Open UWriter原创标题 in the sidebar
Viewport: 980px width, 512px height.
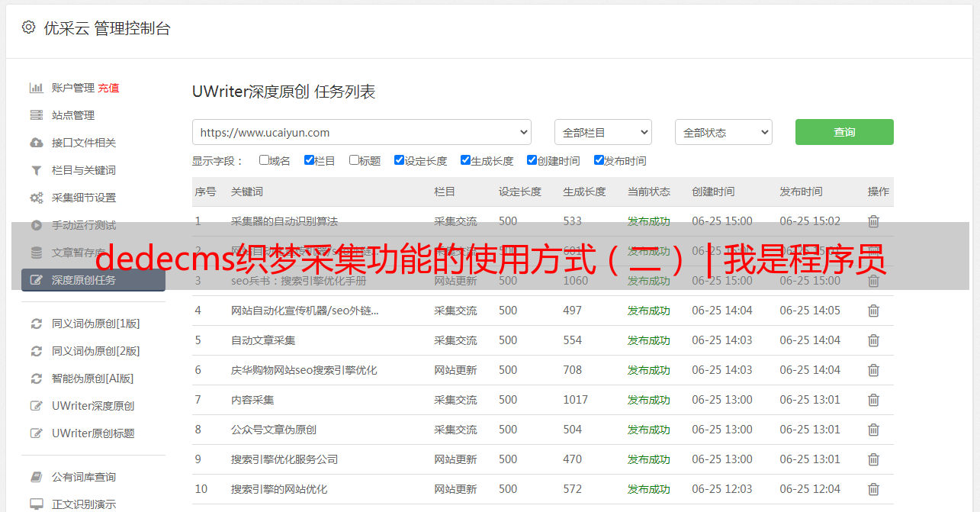click(x=93, y=433)
